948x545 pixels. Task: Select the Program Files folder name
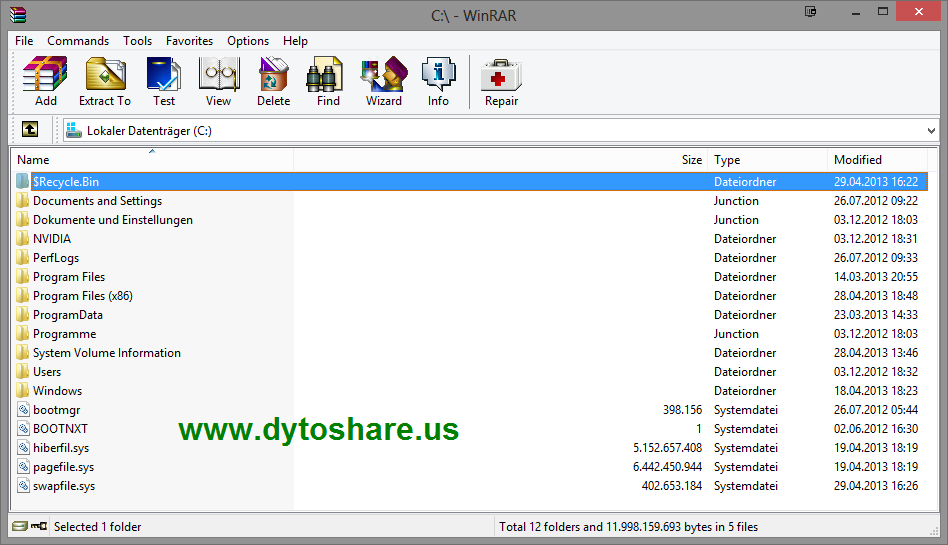[69, 276]
